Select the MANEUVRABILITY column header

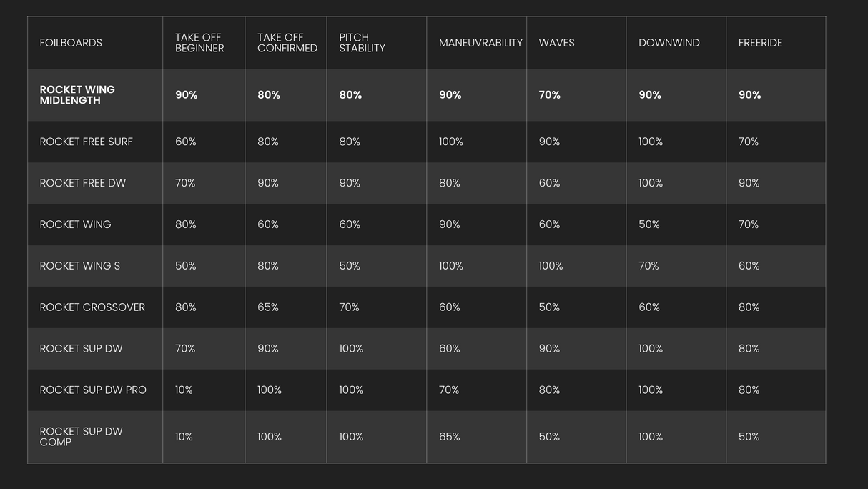pyautogui.click(x=480, y=43)
